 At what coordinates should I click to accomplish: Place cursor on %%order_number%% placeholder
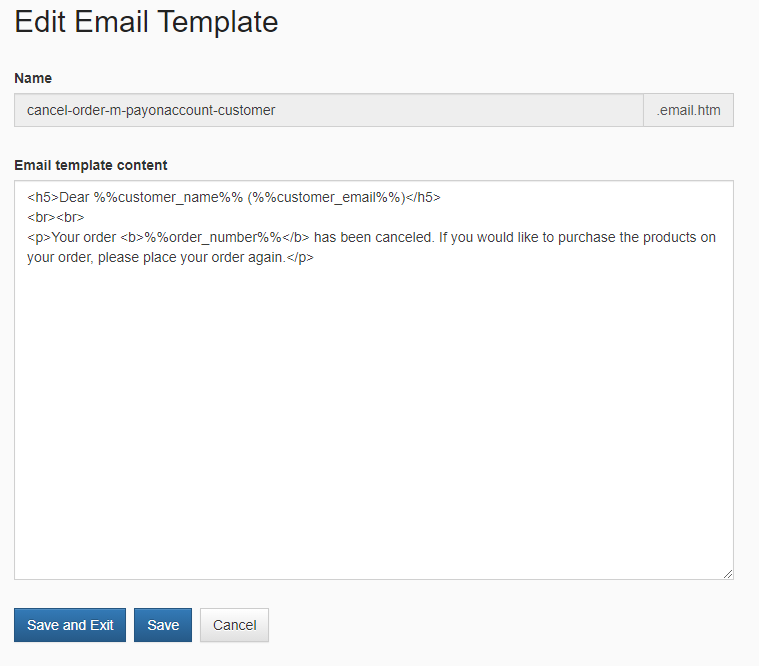(213, 238)
